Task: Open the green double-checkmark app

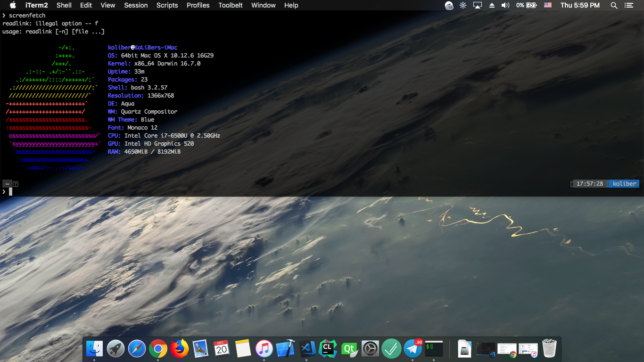Action: coord(391,349)
